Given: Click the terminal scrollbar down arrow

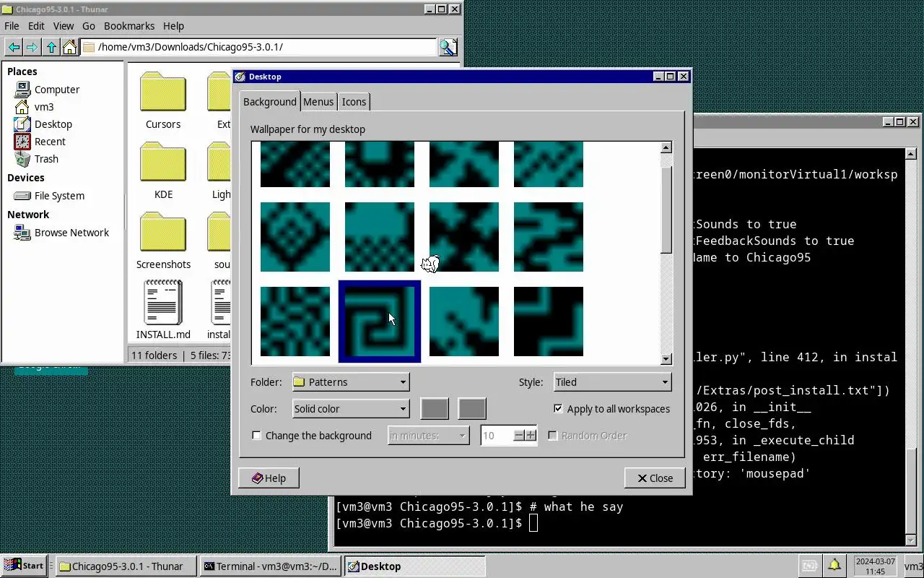Looking at the screenshot, I should point(911,540).
